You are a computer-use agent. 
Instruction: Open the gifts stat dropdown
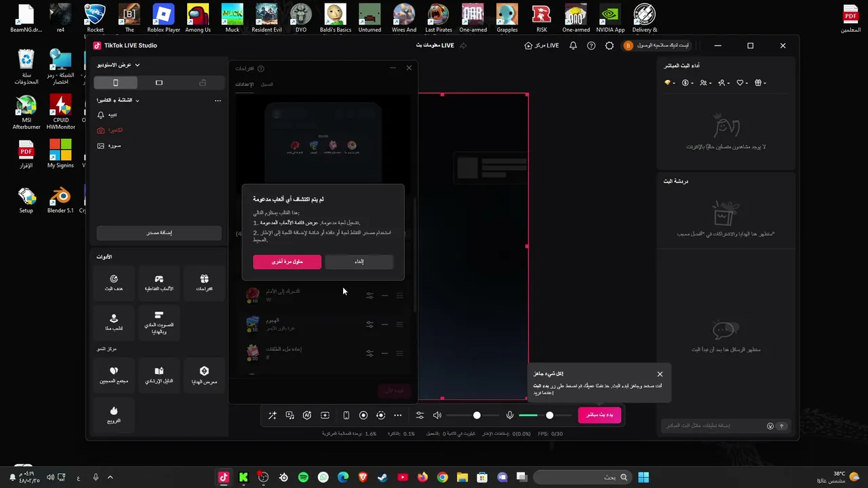(760, 83)
